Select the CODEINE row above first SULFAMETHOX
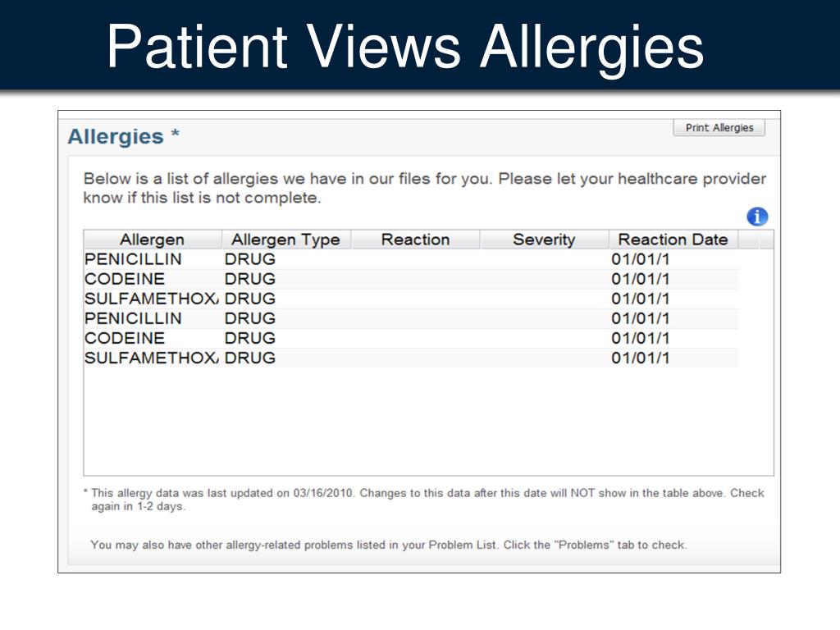 pyautogui.click(x=411, y=279)
